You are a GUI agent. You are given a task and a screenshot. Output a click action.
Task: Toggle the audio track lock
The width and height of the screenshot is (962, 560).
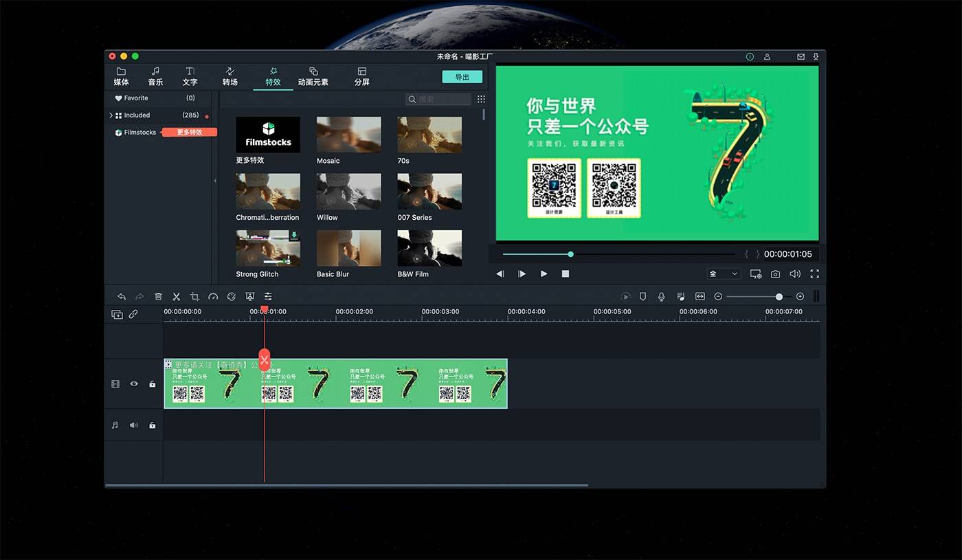[152, 425]
